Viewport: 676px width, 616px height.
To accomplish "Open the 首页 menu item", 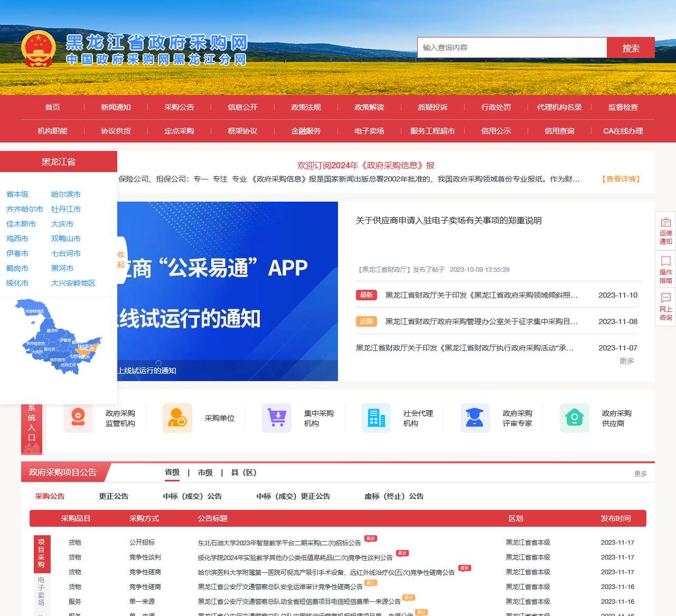I will [53, 107].
